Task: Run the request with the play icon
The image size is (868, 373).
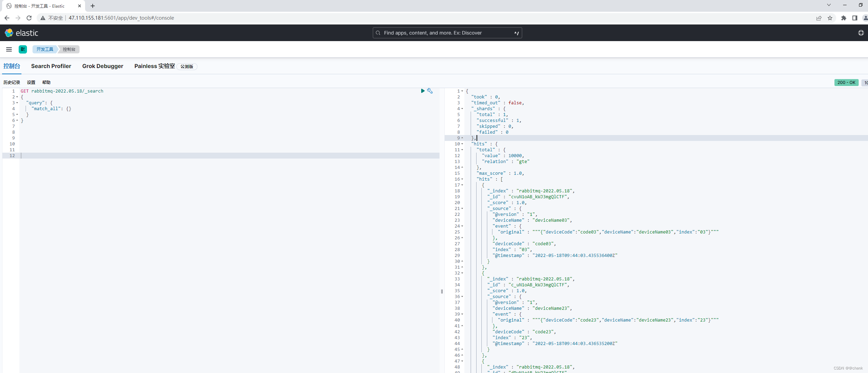Action: tap(423, 91)
